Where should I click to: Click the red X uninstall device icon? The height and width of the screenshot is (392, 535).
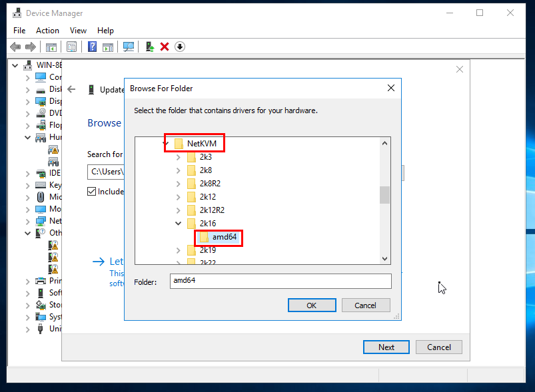pyautogui.click(x=165, y=47)
